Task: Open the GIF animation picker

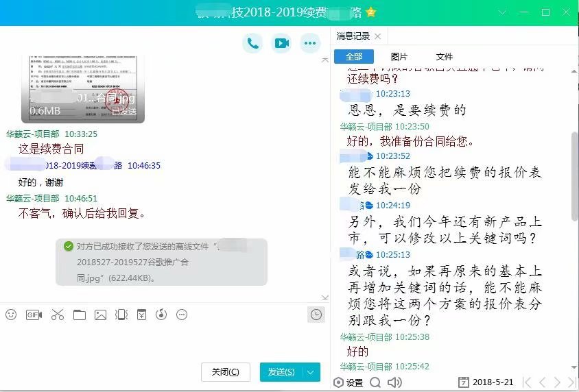Action: (34, 315)
